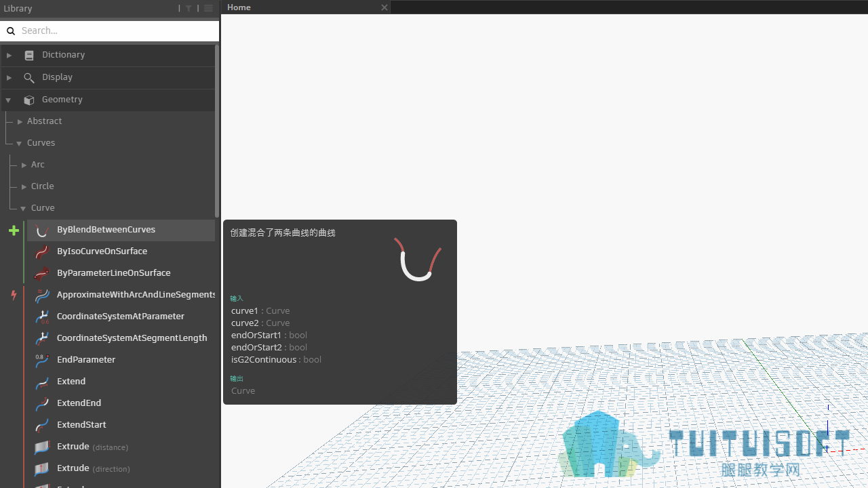
Task: Click the green plus Create category icon
Action: point(14,230)
